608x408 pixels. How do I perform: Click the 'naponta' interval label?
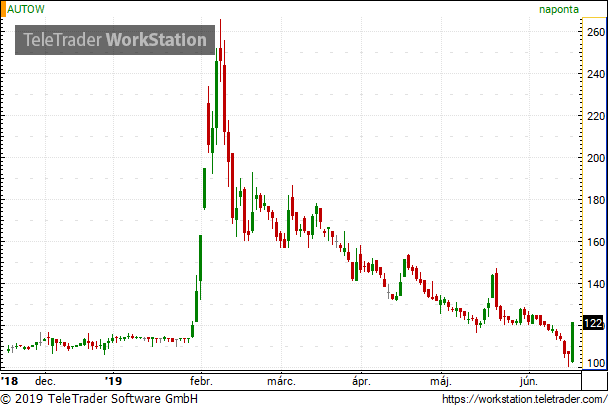(x=559, y=9)
